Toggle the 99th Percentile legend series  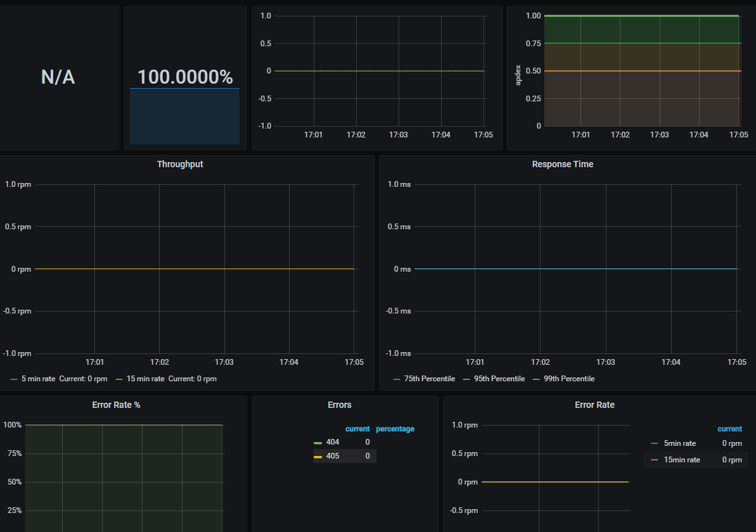tap(569, 379)
